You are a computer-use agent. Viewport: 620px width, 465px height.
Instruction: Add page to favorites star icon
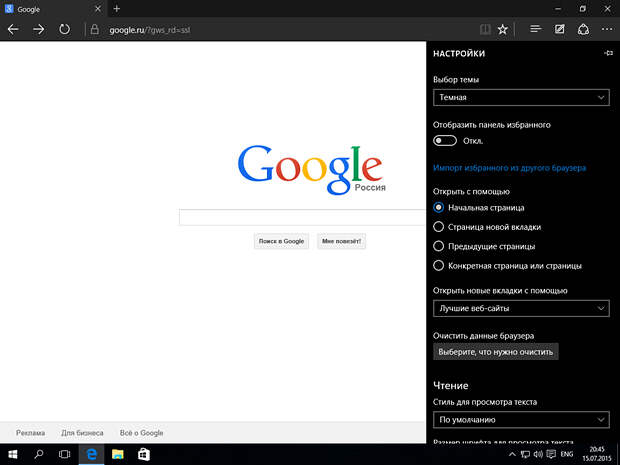[x=503, y=29]
